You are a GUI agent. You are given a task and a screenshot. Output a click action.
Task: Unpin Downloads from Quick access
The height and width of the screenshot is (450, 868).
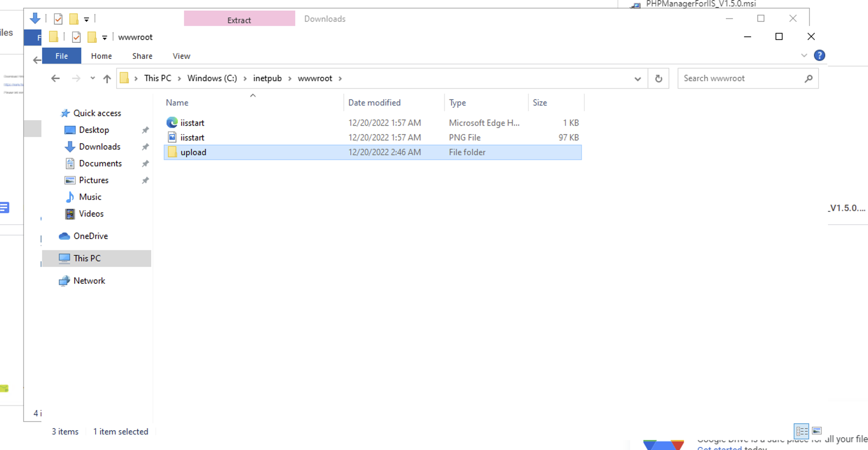pos(145,147)
